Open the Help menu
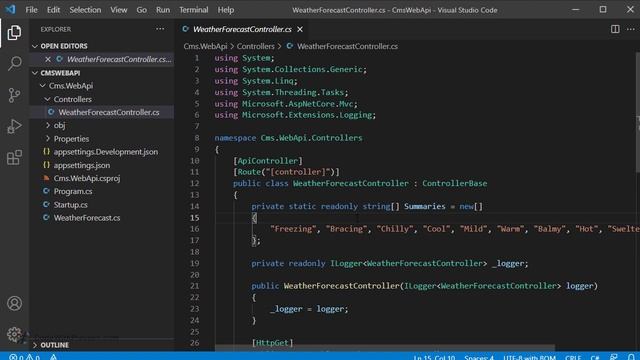This screenshot has height=360, width=640. pos(226,10)
